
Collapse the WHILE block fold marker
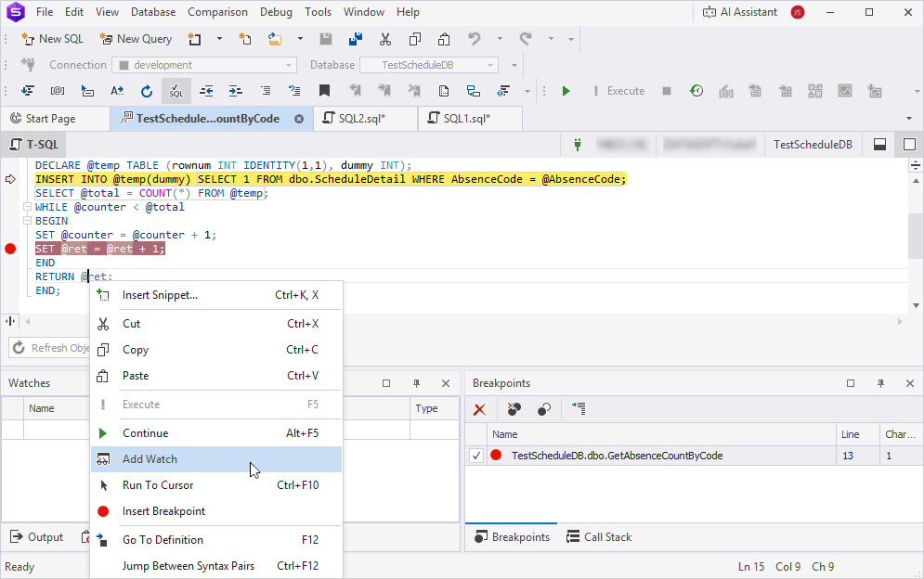(27, 207)
